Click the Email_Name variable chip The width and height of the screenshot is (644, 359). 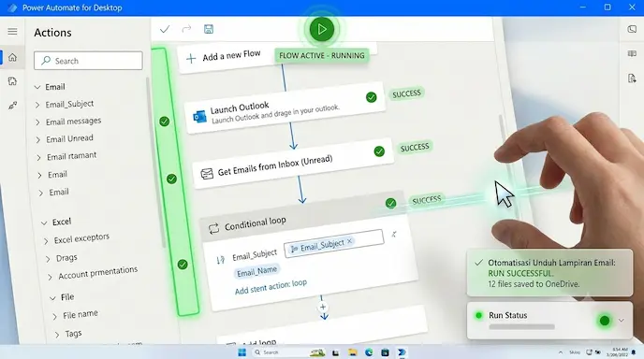(257, 271)
